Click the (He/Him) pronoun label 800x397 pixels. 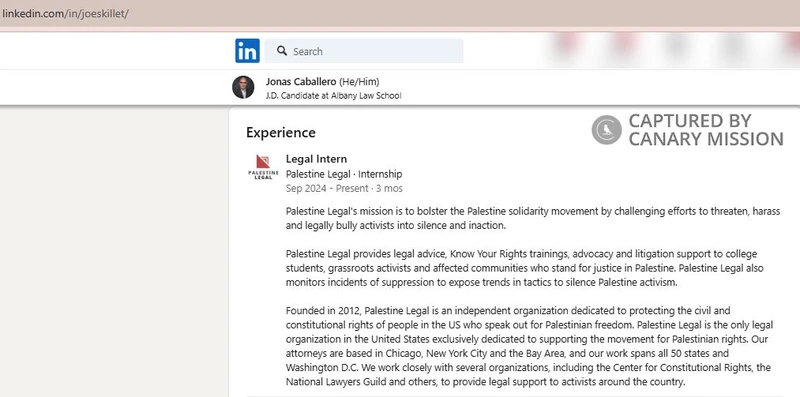tap(359, 82)
